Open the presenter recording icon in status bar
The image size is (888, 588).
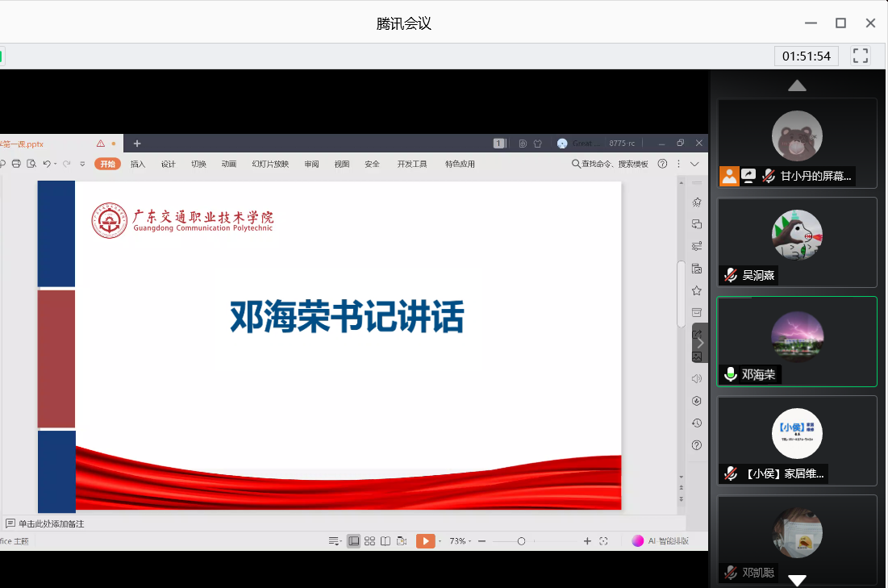click(x=402, y=541)
